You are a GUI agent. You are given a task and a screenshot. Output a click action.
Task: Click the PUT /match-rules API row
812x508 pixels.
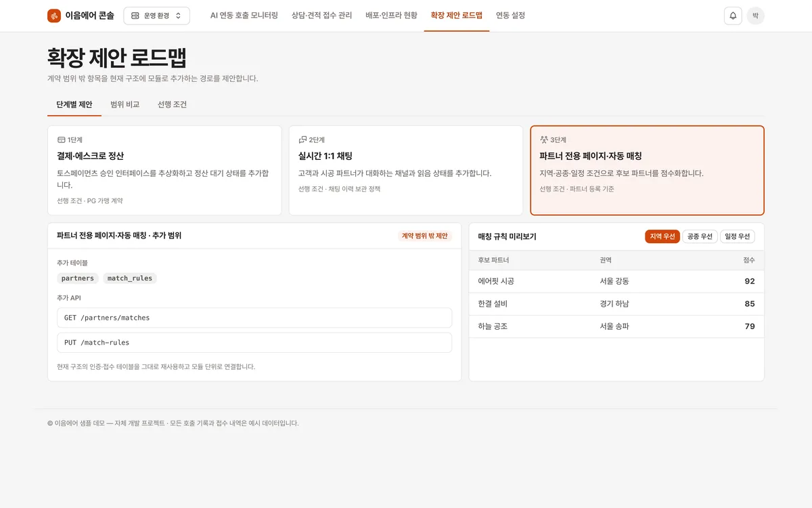tap(254, 343)
